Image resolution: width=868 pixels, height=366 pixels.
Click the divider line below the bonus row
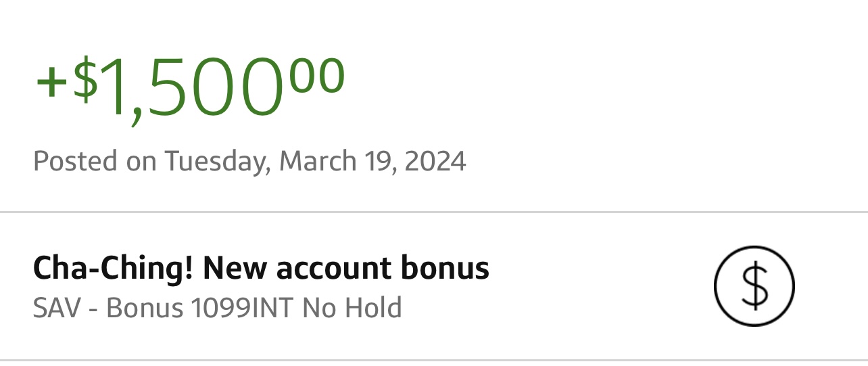434,361
